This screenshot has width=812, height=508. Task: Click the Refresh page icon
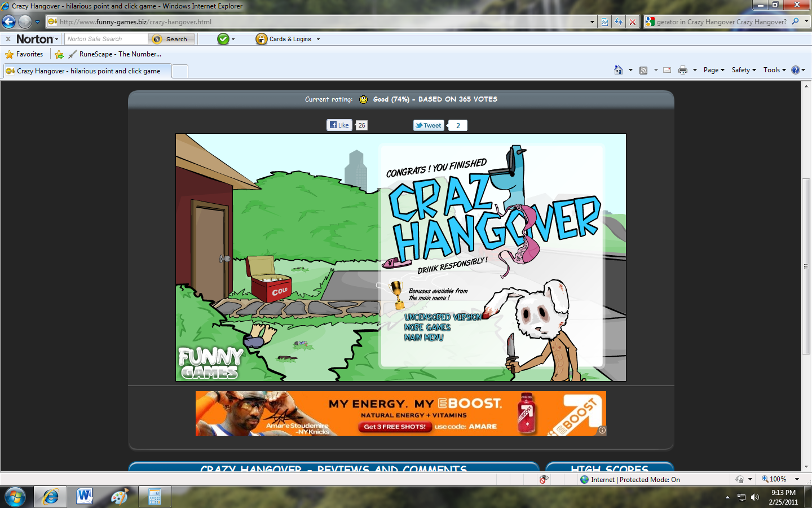click(x=619, y=22)
